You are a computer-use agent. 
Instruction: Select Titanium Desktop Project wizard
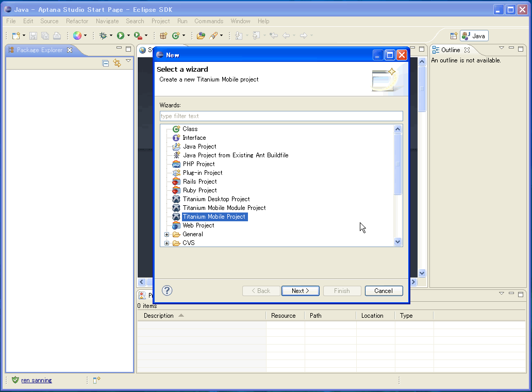tap(216, 199)
